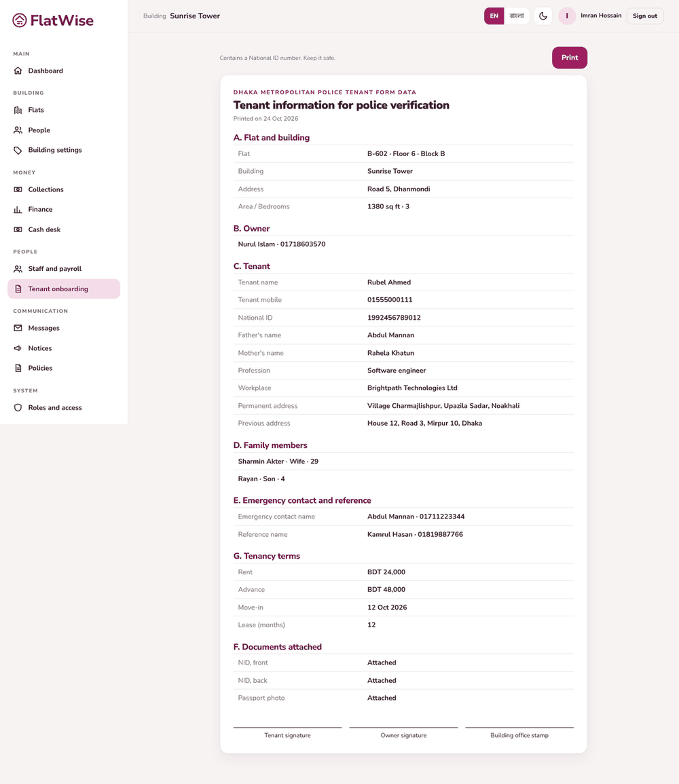Open Dashboard from the sidebar

[x=64, y=71]
